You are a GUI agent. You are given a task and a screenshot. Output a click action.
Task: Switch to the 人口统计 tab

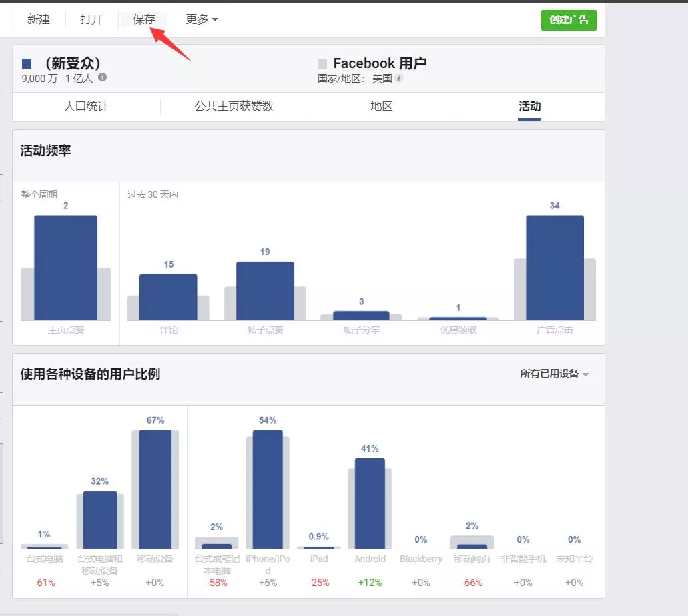pos(87,107)
